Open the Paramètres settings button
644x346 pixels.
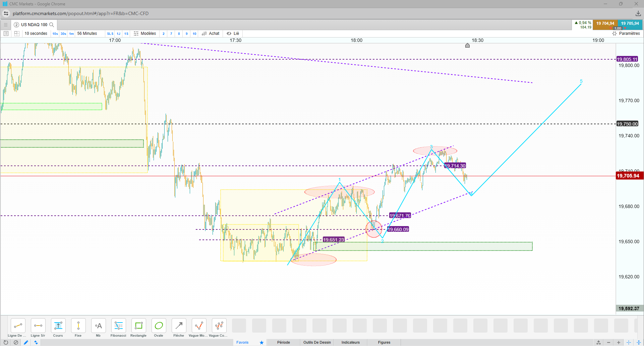(x=626, y=33)
